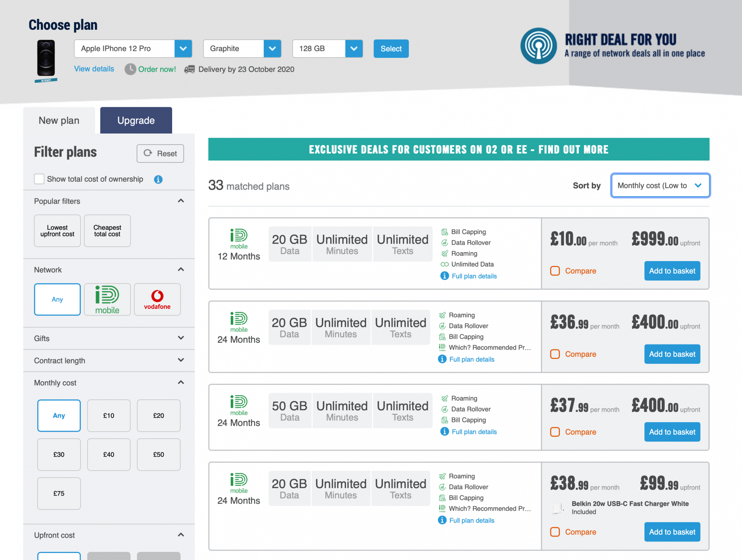This screenshot has height=560, width=742.
Task: Click Bill Capping icon on £10.00 plan
Action: coord(444,232)
